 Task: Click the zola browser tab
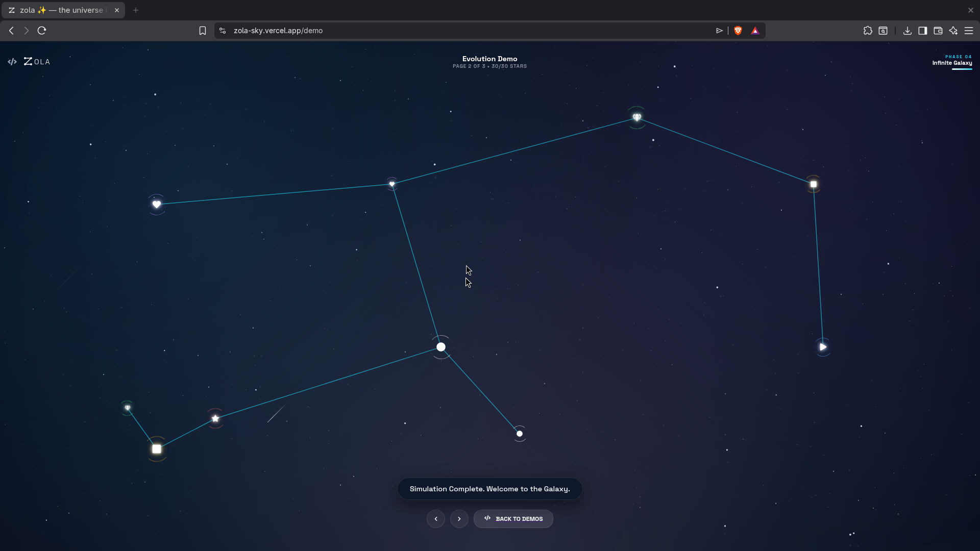(x=61, y=10)
